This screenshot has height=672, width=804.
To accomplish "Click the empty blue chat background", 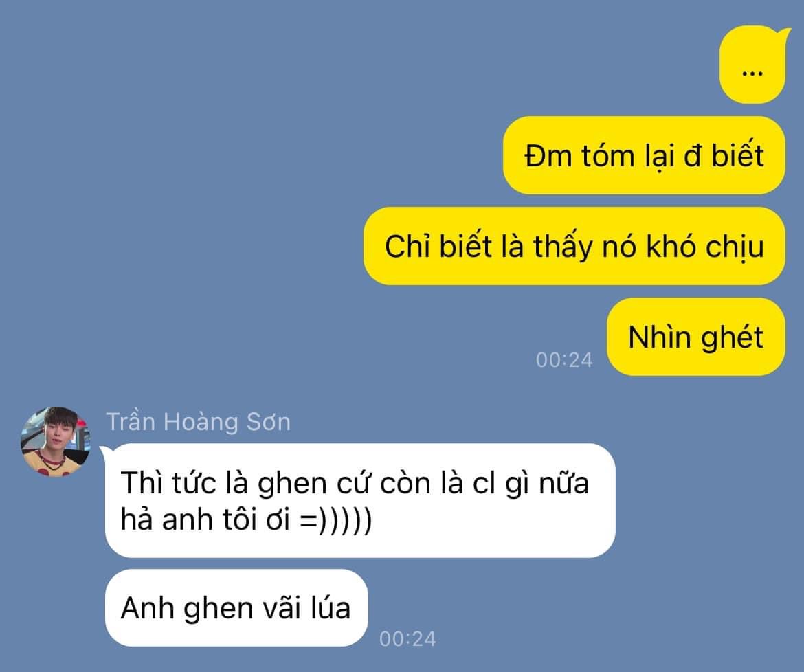I will pos(205,205).
